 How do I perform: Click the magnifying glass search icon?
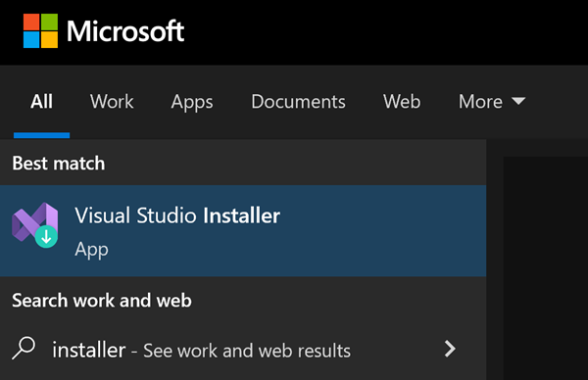pyautogui.click(x=24, y=348)
